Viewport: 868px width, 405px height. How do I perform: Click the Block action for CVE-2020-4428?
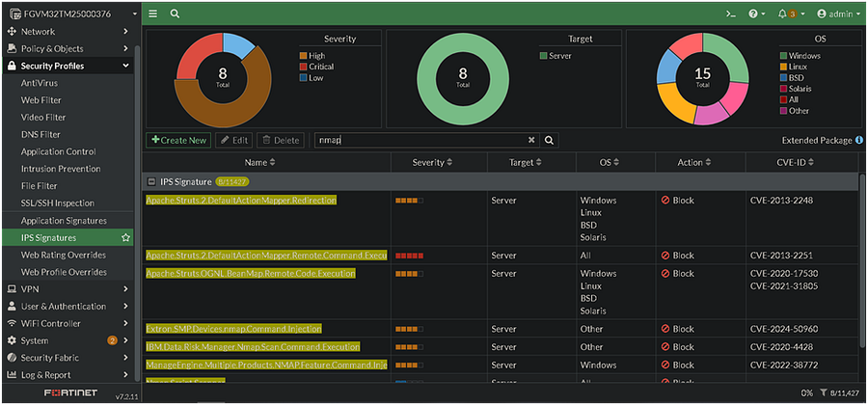(678, 347)
